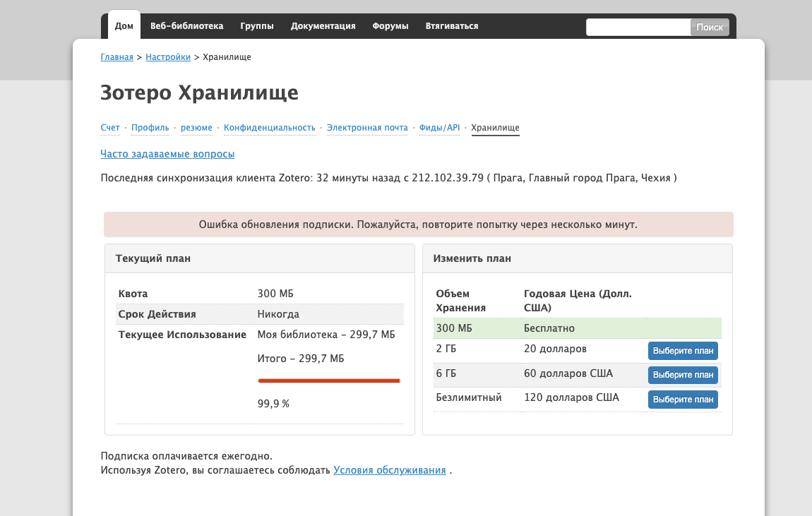Viewport: 812px width, 516px height.
Task: Click the Объем Хранения column header
Action: pos(461,301)
